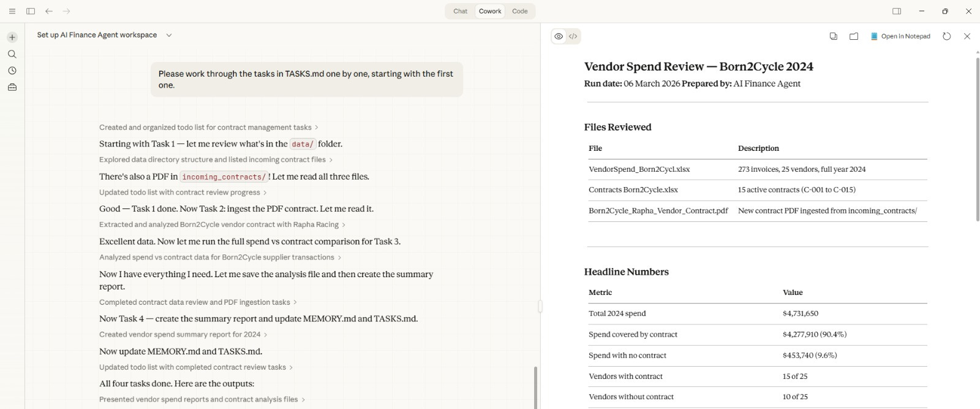The width and height of the screenshot is (980, 409).
Task: Click 'VendorSpend_Born2Cycl.xlsx' table cell
Action: point(639,169)
